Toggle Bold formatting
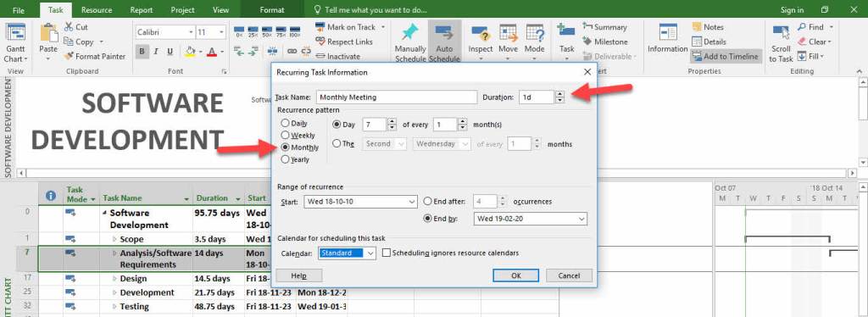This screenshot has width=868, height=317. [x=142, y=52]
